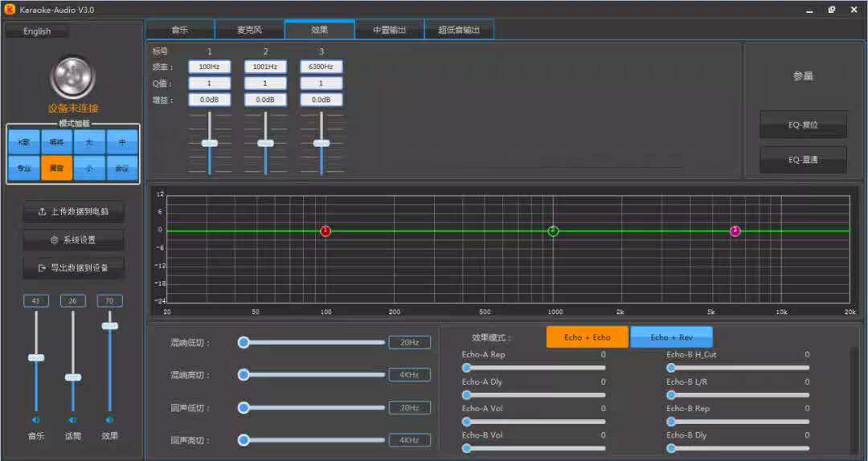Click band 2 gain 0.0dB field
This screenshot has height=461, width=868.
(265, 100)
